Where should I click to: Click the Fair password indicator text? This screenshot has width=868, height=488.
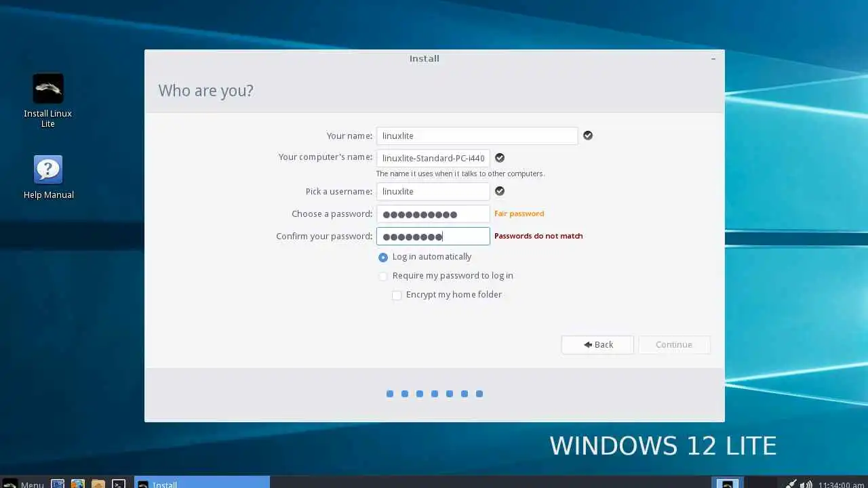tap(519, 213)
